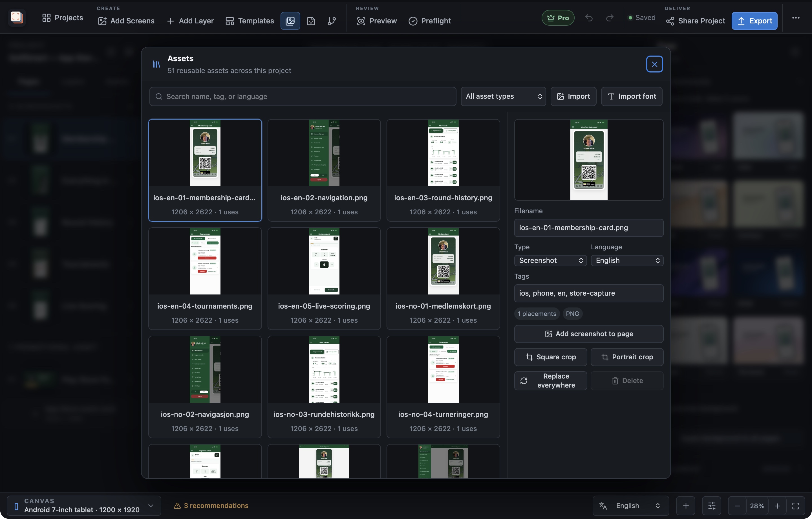
Task: Open the Projects view
Action: click(63, 17)
